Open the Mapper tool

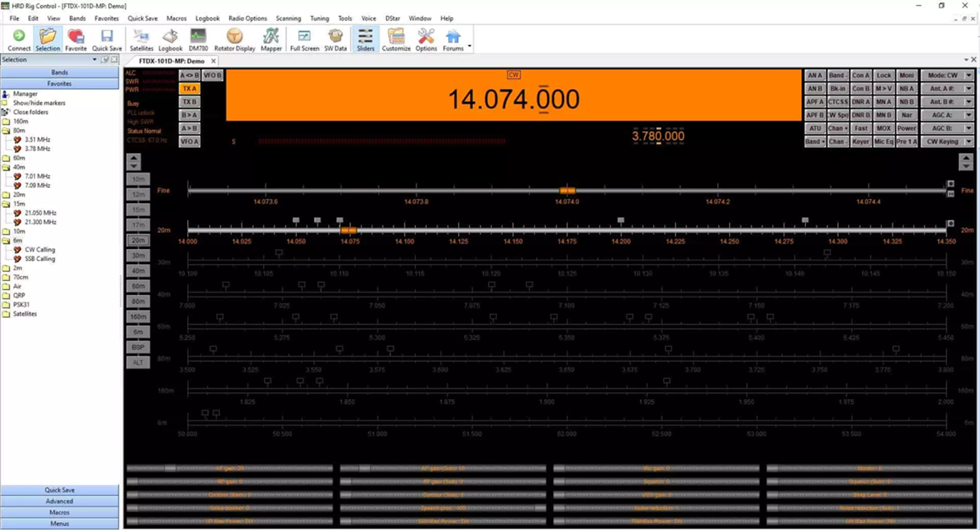click(271, 39)
